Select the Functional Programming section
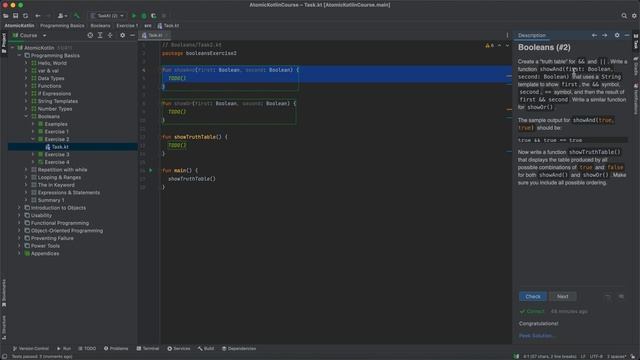Image resolution: width=640 pixels, height=360 pixels. click(60, 223)
